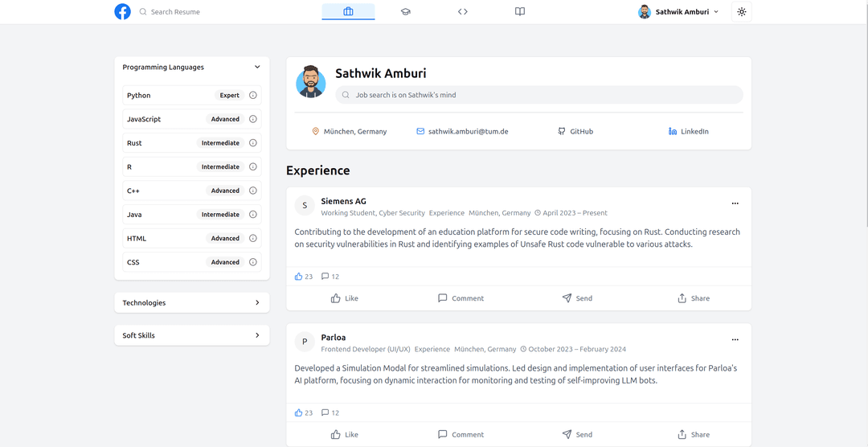The height and width of the screenshot is (447, 868).
Task: Switch to the graduation cap Education tab
Action: tap(406, 11)
